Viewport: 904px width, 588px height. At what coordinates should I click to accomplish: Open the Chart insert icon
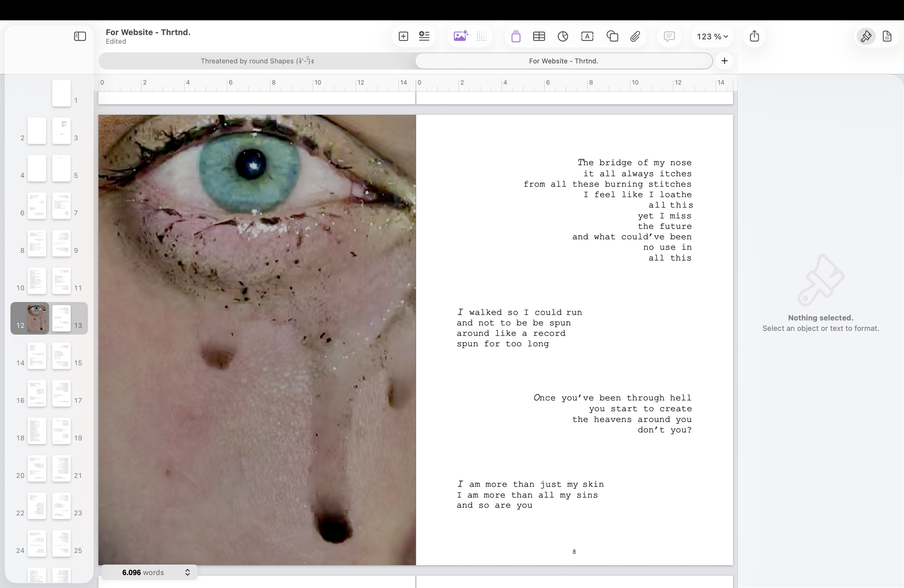[563, 37]
